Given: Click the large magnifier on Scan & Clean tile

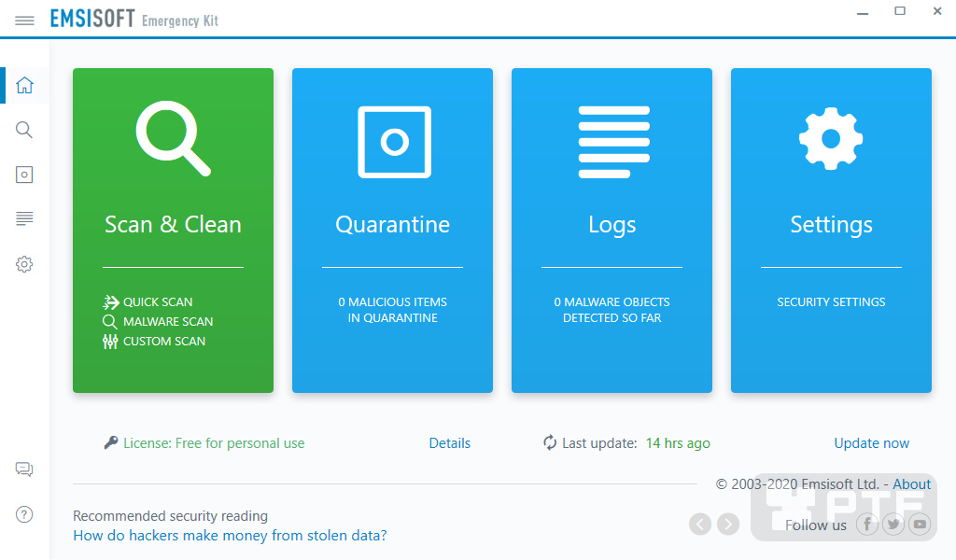Looking at the screenshot, I should point(173,138).
